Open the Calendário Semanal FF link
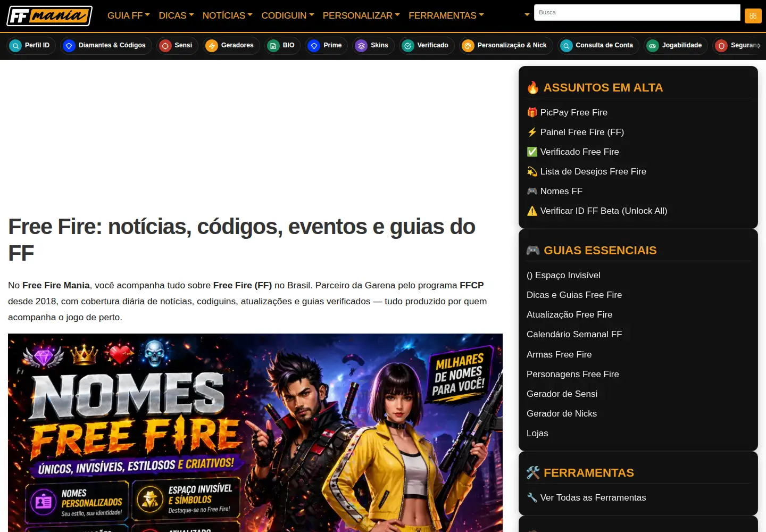 (574, 334)
